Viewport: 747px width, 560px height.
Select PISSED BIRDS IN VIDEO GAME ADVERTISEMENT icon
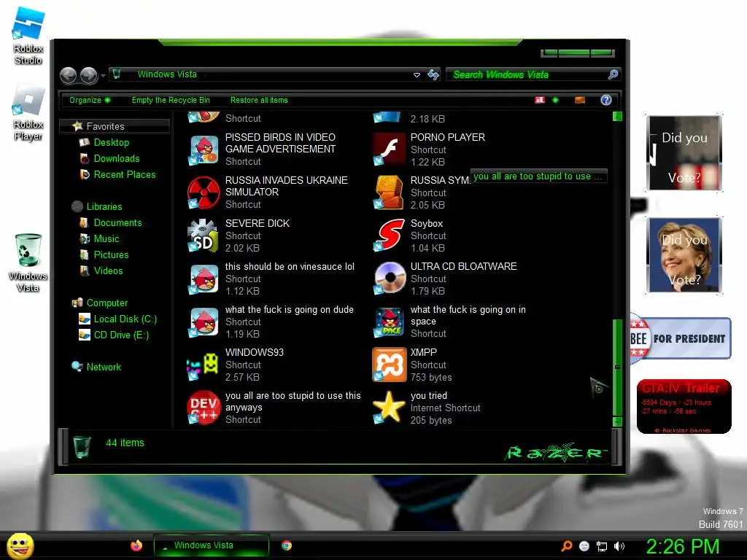pos(204,150)
